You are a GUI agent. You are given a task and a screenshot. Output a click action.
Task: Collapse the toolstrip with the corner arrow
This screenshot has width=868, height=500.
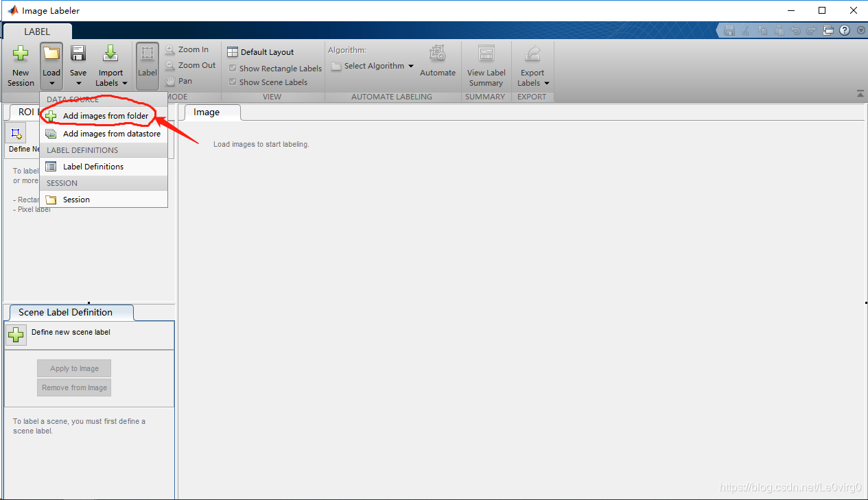[x=860, y=93]
